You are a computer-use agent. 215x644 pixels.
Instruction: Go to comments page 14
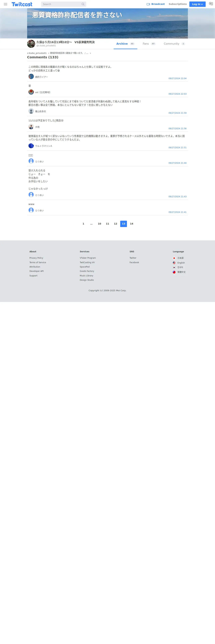click(x=131, y=224)
